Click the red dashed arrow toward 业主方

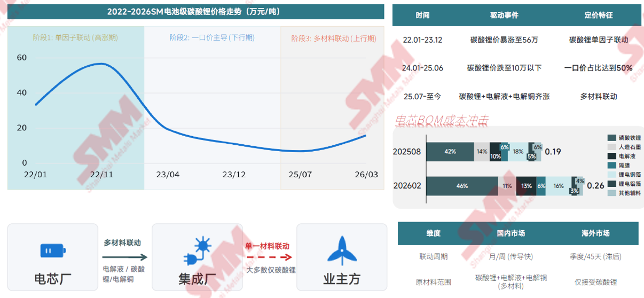tap(270, 257)
